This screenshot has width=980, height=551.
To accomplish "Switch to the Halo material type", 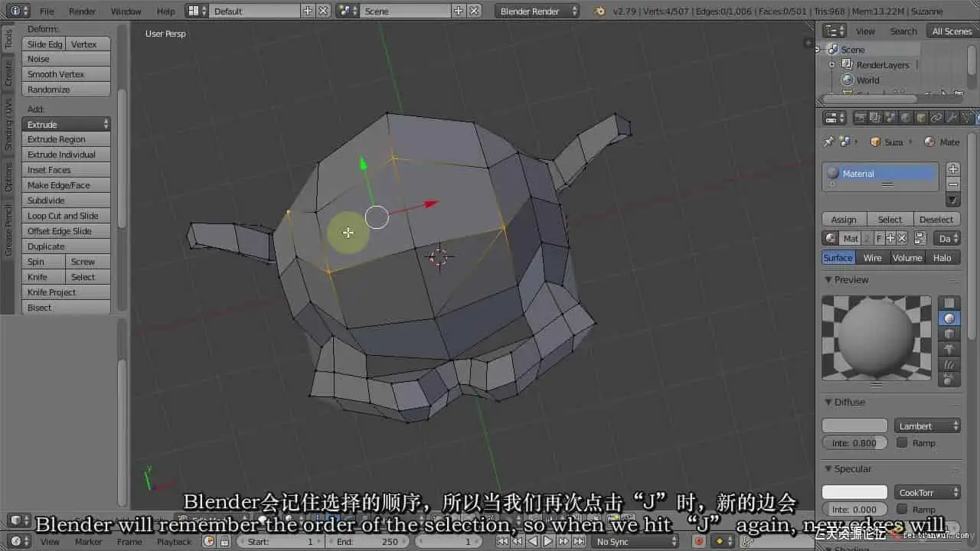I will click(x=942, y=258).
